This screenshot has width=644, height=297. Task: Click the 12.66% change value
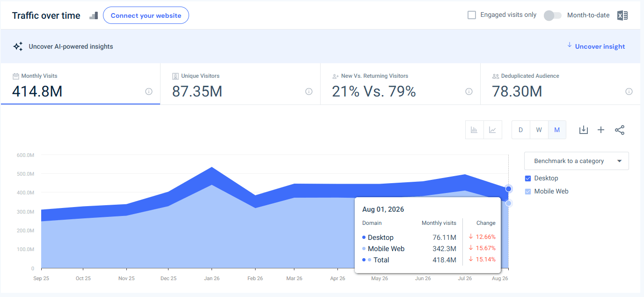[486, 237]
